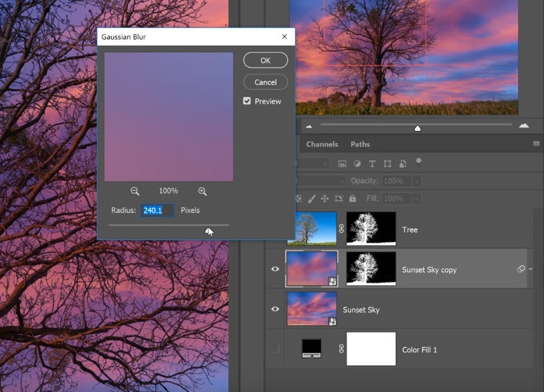This screenshot has width=544, height=392.
Task: Zoom in the Gaussian Blur preview
Action: pyautogui.click(x=202, y=191)
